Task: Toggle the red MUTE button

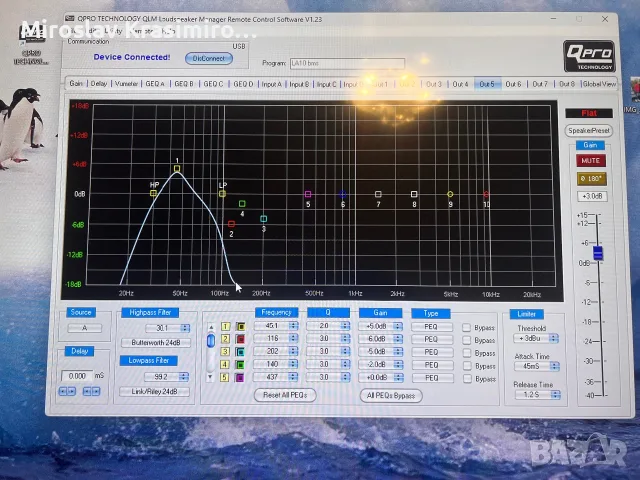Action: coord(591,160)
